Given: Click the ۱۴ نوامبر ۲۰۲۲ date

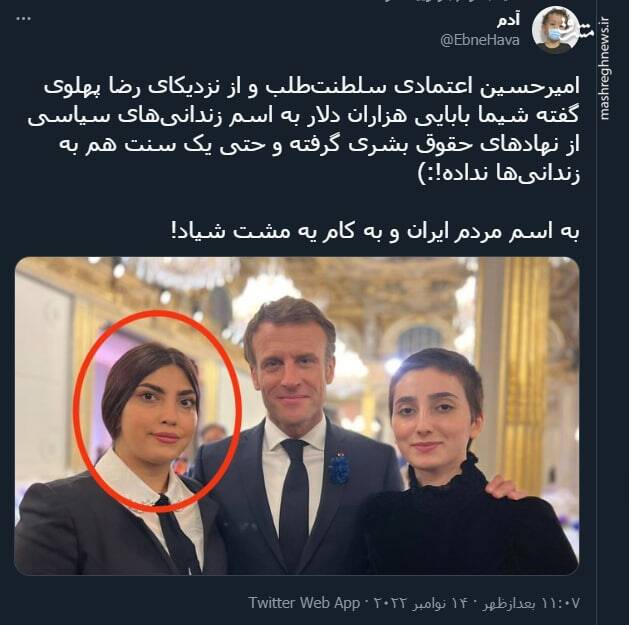Looking at the screenshot, I should 426,603.
